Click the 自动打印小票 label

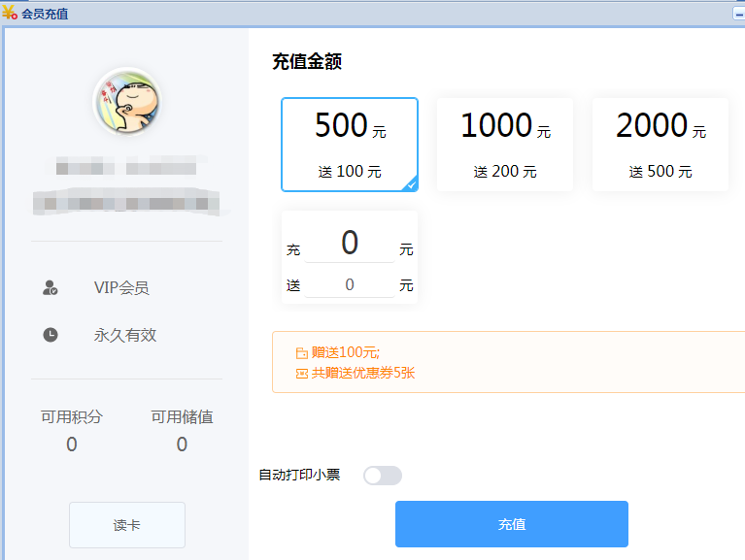click(x=299, y=475)
